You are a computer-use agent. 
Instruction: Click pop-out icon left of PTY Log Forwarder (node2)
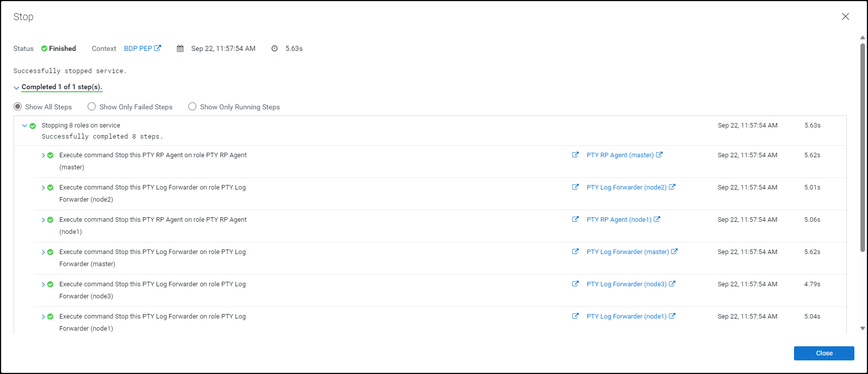point(575,187)
